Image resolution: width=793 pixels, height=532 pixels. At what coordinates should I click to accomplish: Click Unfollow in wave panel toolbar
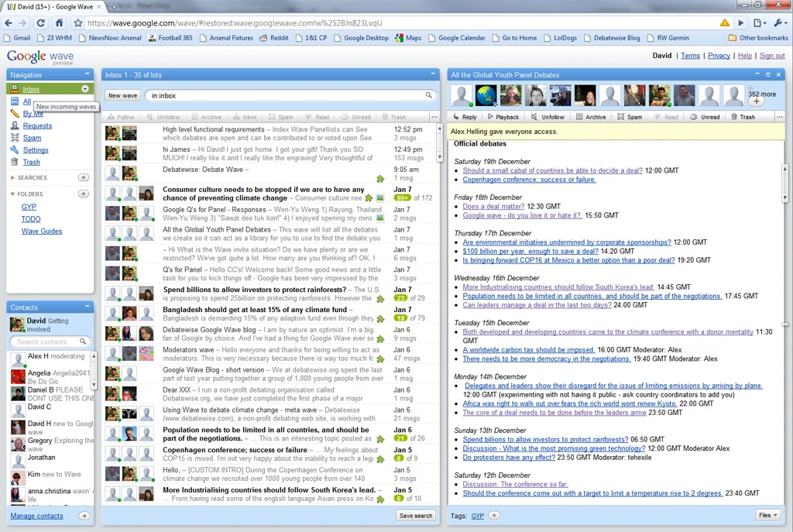(548, 117)
